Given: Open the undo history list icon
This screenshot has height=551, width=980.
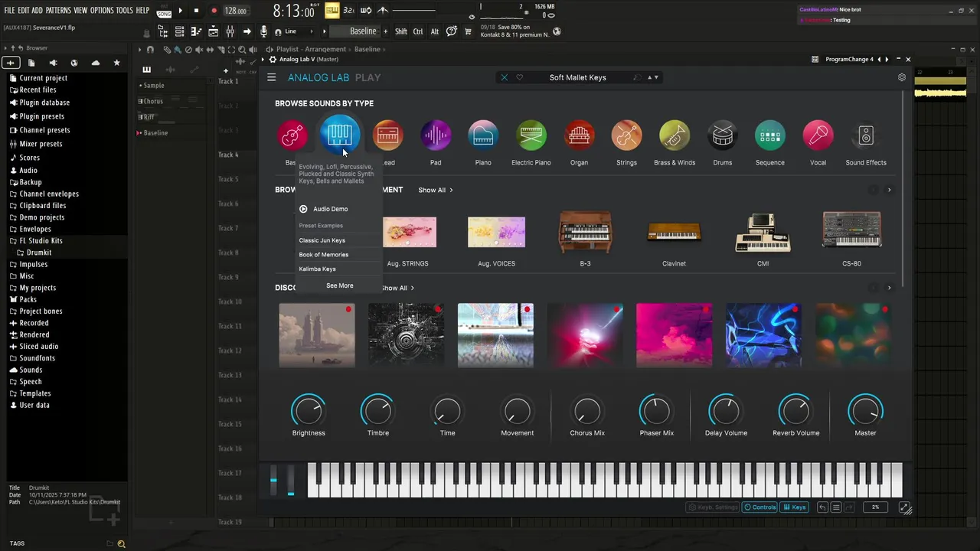Looking at the screenshot, I should [x=836, y=507].
